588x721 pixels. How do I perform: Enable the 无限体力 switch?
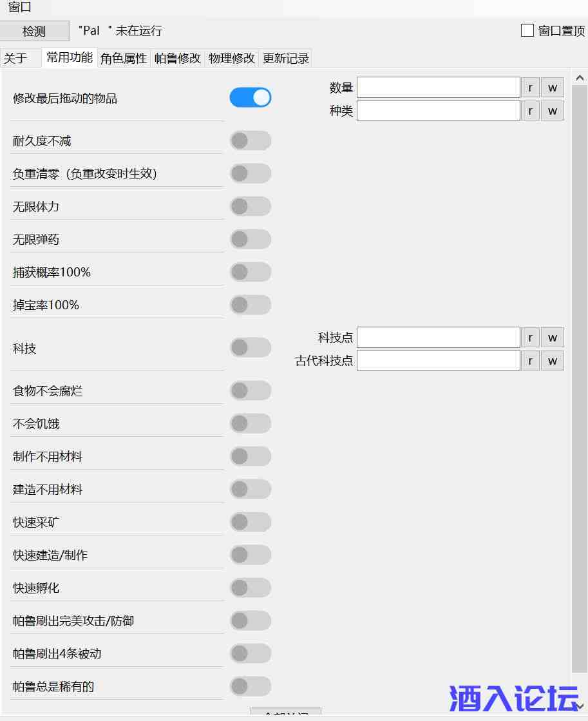coord(251,207)
